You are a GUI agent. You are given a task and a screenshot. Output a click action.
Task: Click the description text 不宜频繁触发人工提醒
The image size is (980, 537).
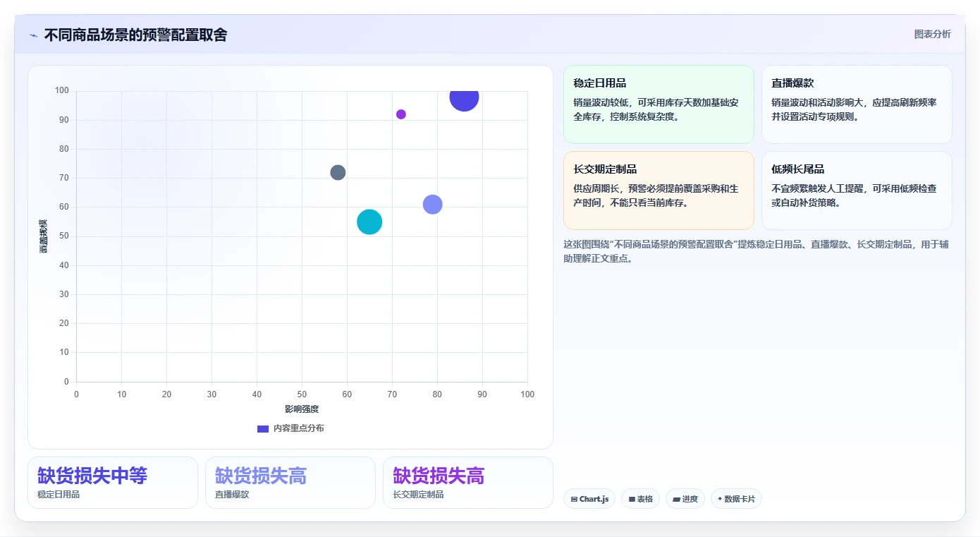(x=854, y=195)
